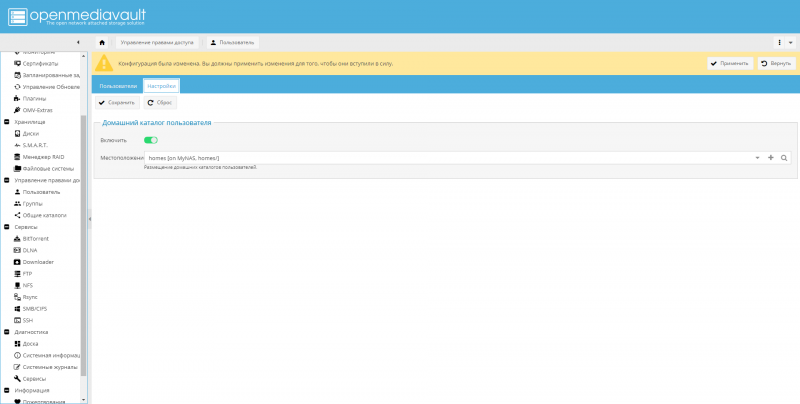Collapse the Сервисы tree section

[7, 227]
